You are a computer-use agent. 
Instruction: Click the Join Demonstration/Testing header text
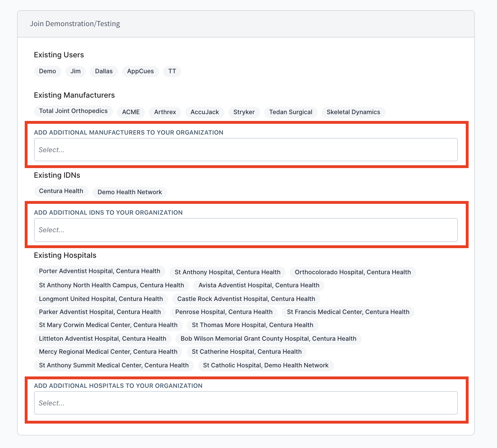coord(75,24)
